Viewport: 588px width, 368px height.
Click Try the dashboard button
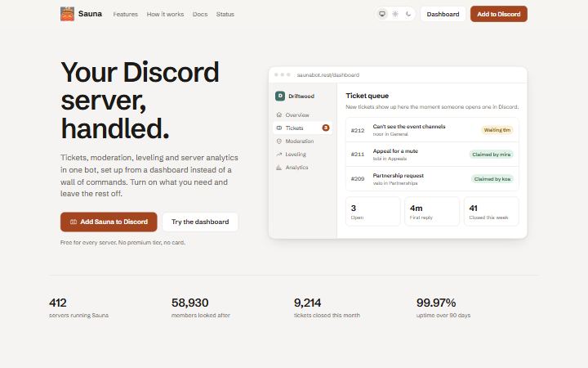coord(200,222)
